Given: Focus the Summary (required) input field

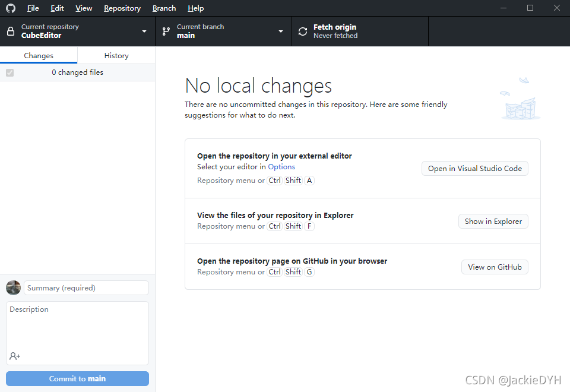Looking at the screenshot, I should (86, 287).
